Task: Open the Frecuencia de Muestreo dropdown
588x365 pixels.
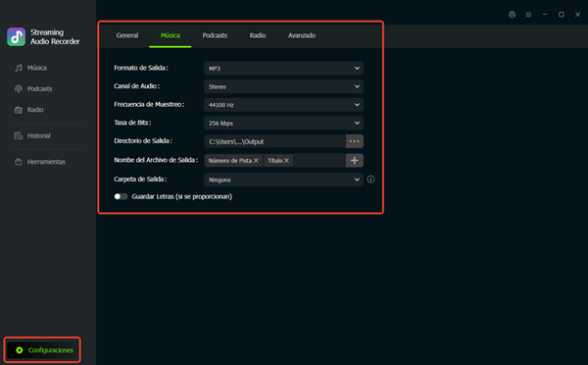Action: pos(283,105)
